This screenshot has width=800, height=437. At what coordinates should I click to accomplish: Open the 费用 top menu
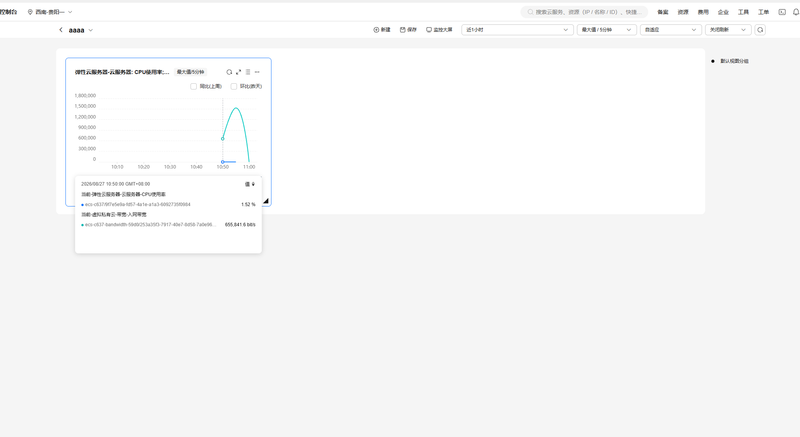(703, 12)
